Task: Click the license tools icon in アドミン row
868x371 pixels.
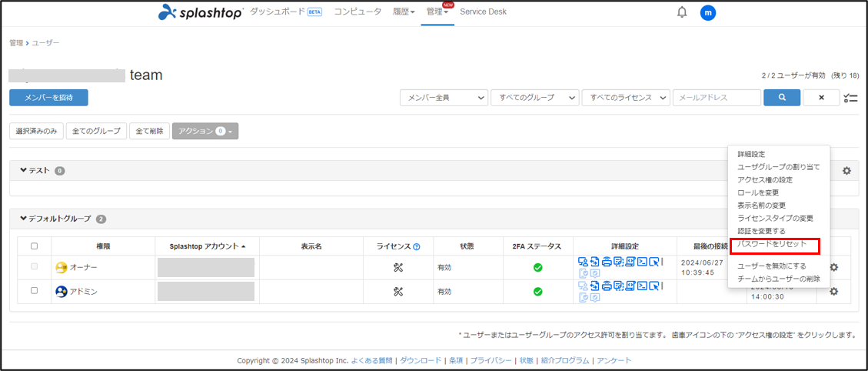Action: click(397, 291)
